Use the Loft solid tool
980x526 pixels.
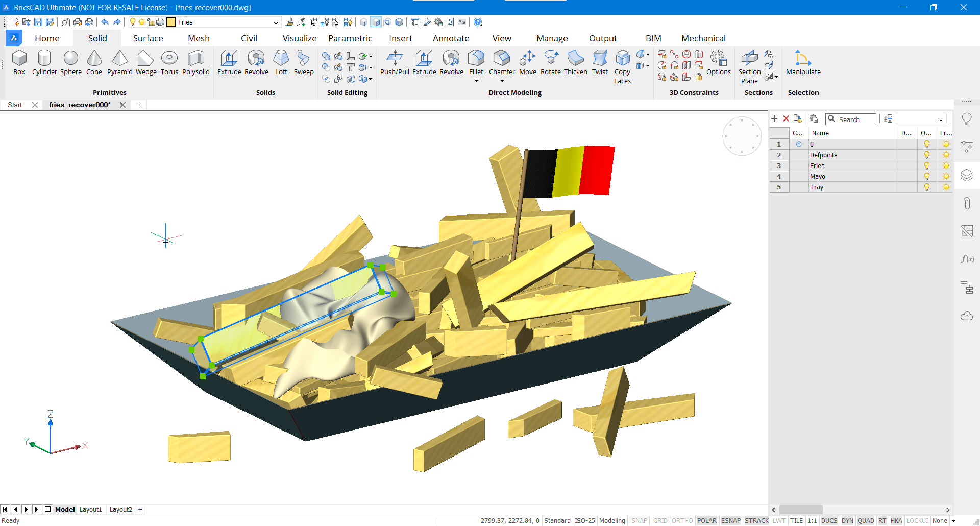[x=281, y=63]
